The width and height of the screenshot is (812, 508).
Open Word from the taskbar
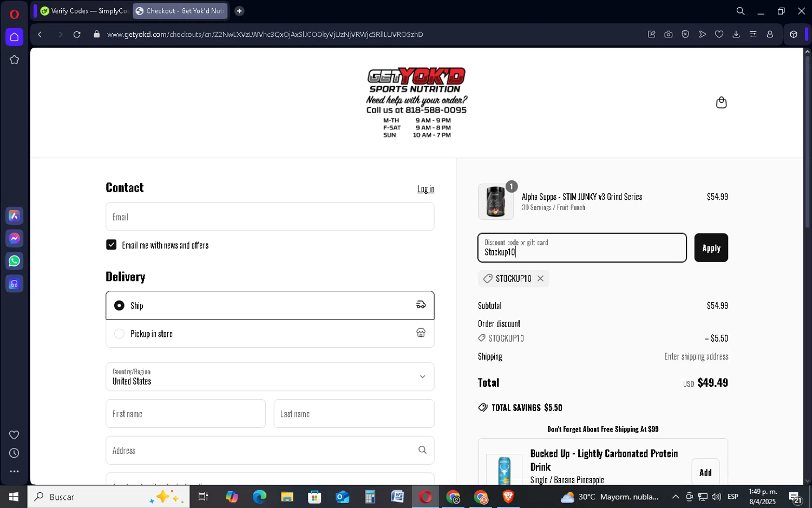click(x=397, y=497)
